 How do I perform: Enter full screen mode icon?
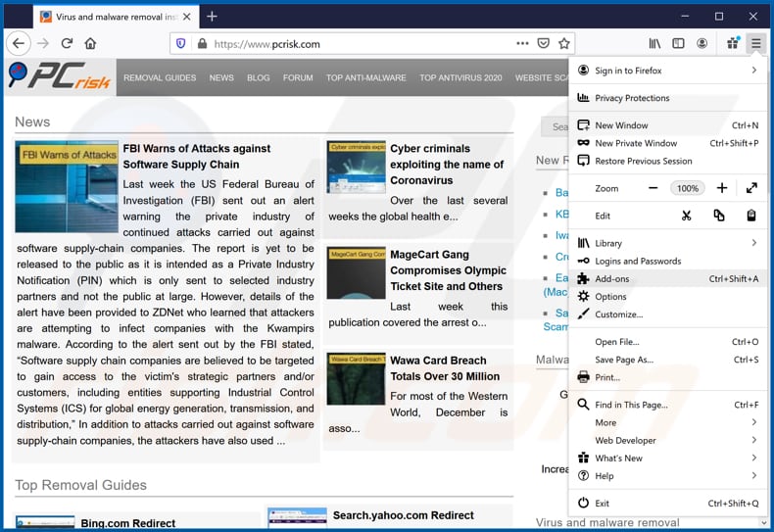tap(751, 188)
